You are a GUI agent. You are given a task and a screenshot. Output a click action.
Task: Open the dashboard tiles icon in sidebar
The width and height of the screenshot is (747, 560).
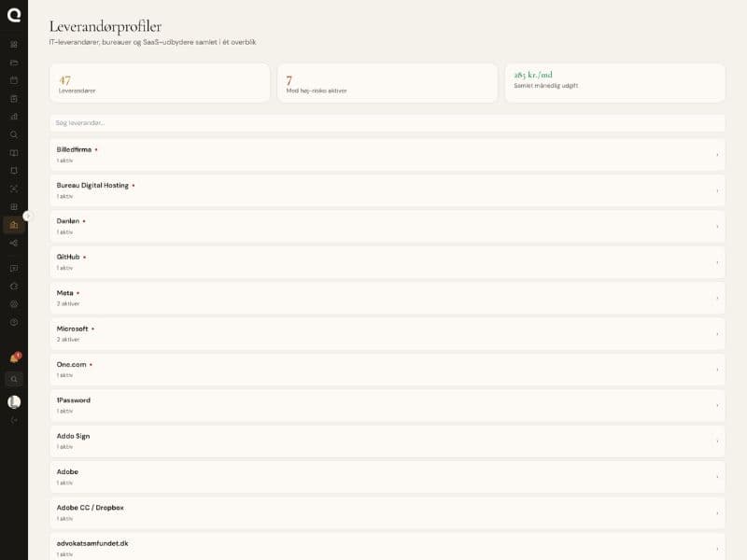[x=14, y=45]
